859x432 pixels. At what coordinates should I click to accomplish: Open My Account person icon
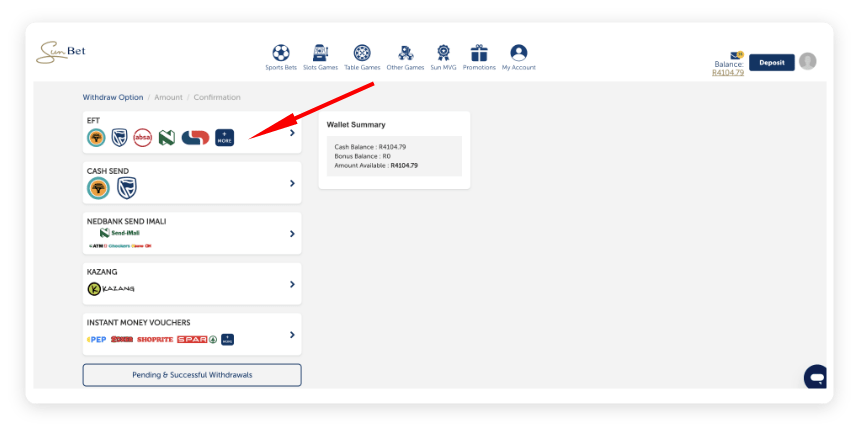click(519, 53)
